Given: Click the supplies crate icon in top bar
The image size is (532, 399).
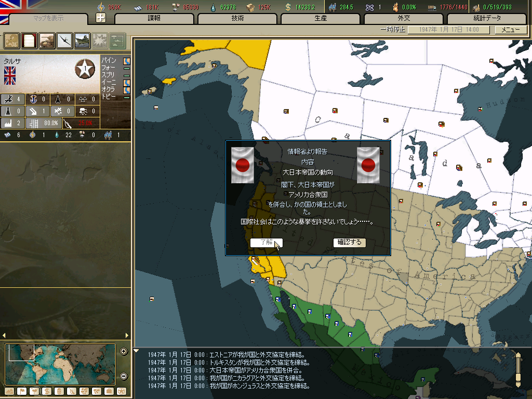Looking at the screenshot, I should click(x=250, y=7).
